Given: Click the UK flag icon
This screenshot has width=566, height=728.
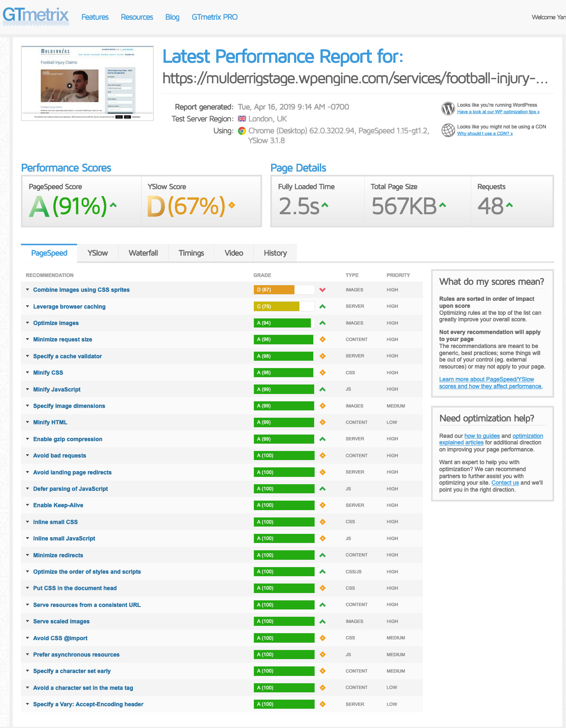Looking at the screenshot, I should click(242, 119).
